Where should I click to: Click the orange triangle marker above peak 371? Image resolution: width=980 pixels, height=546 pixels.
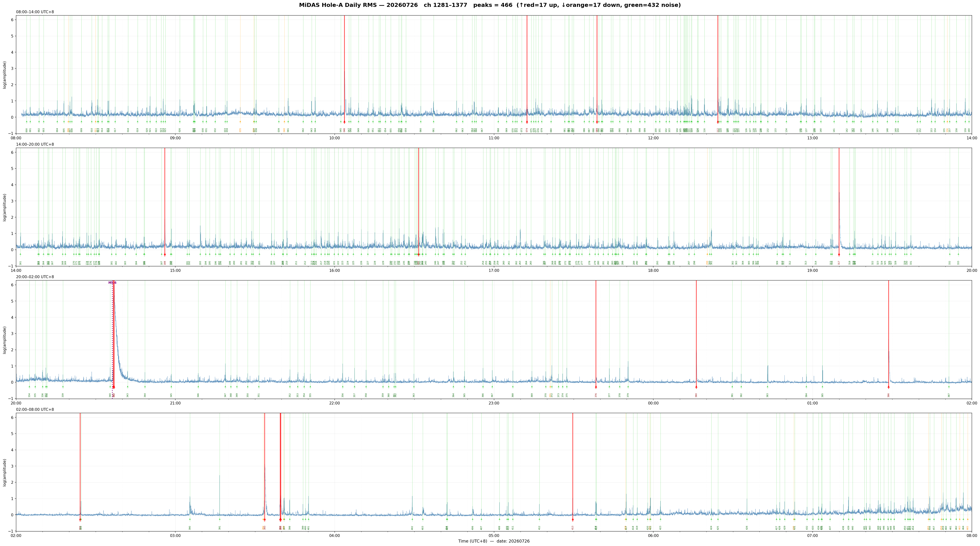click(551, 387)
